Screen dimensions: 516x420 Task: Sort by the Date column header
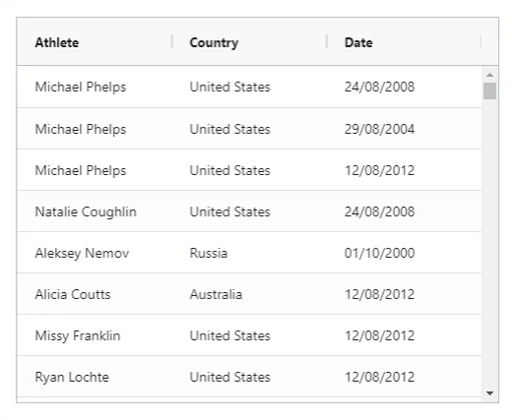point(358,42)
